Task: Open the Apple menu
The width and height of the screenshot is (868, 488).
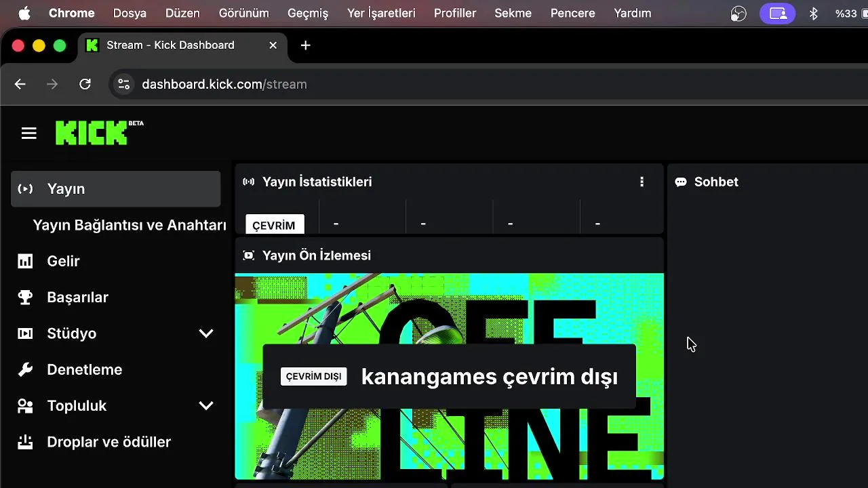Action: click(x=24, y=13)
